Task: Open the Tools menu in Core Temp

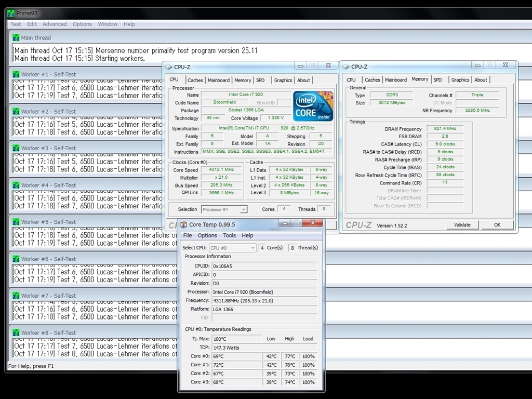Action: point(229,235)
